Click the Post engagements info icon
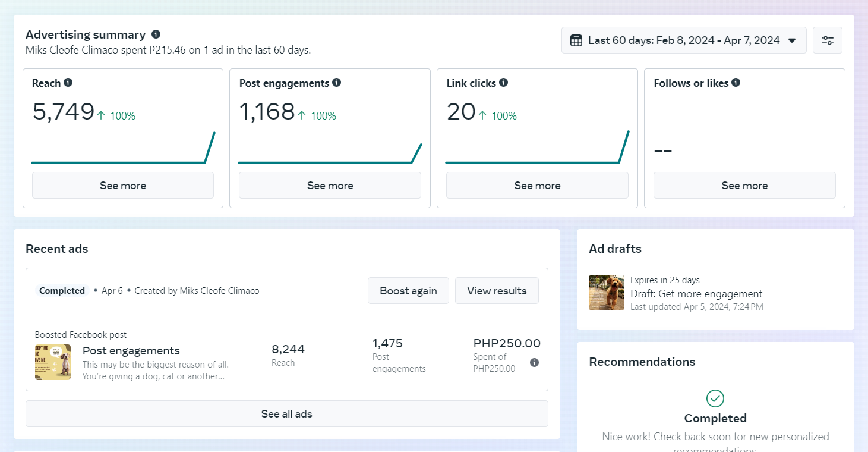The width and height of the screenshot is (868, 452). tap(337, 83)
